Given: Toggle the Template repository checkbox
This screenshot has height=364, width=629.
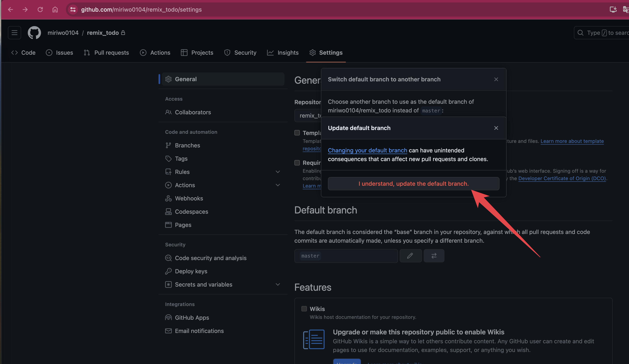Looking at the screenshot, I should [297, 133].
